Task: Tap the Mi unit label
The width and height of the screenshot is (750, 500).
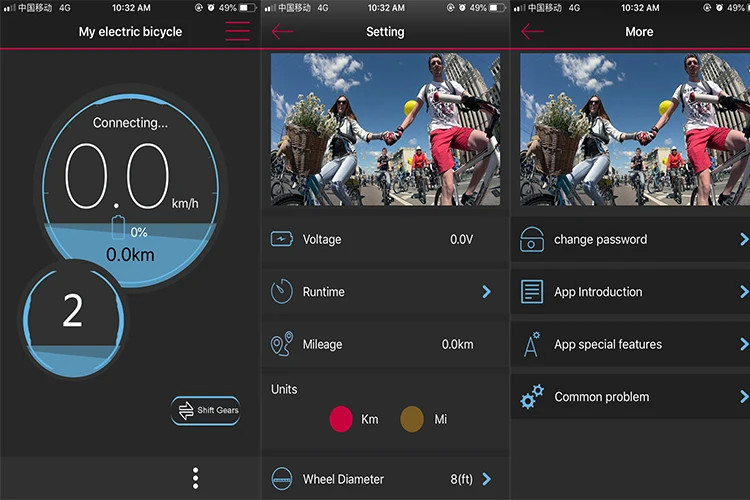Action: click(x=441, y=419)
